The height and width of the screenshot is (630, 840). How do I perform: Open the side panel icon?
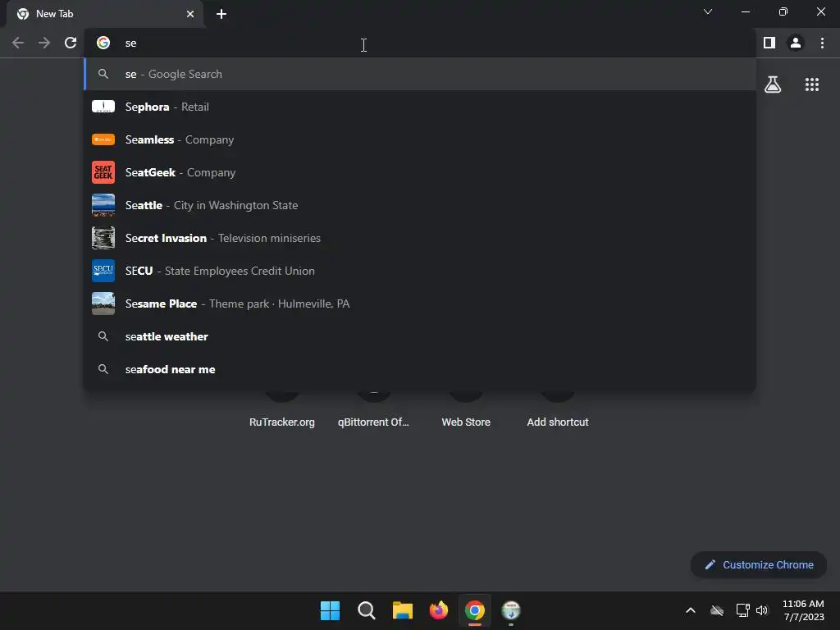click(769, 43)
